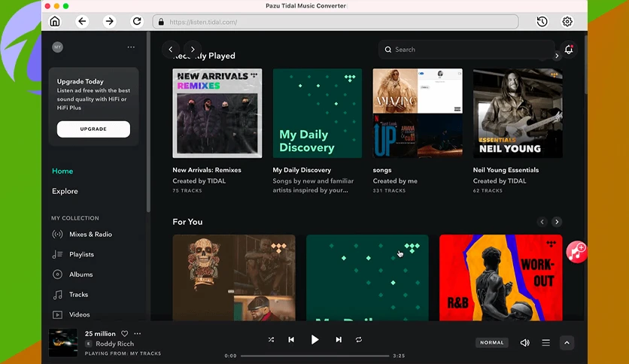This screenshot has height=364, width=629.
Task: Skip to next track
Action: 339,339
